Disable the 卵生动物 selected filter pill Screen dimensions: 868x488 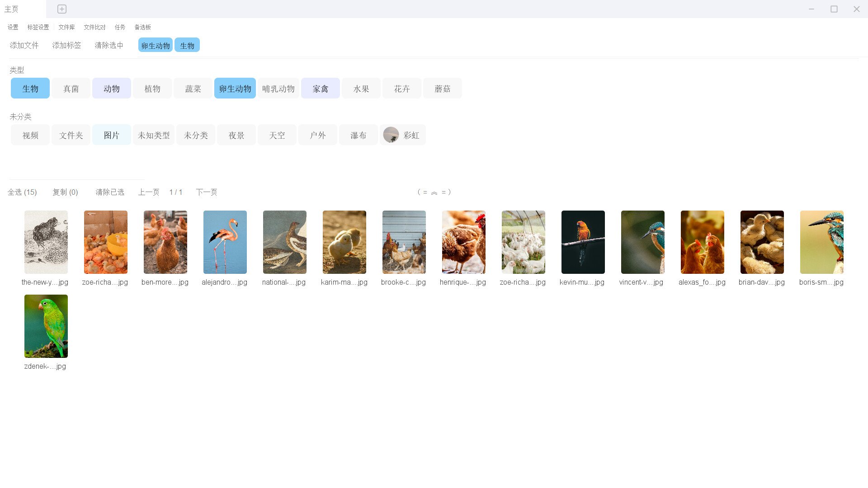(x=155, y=45)
